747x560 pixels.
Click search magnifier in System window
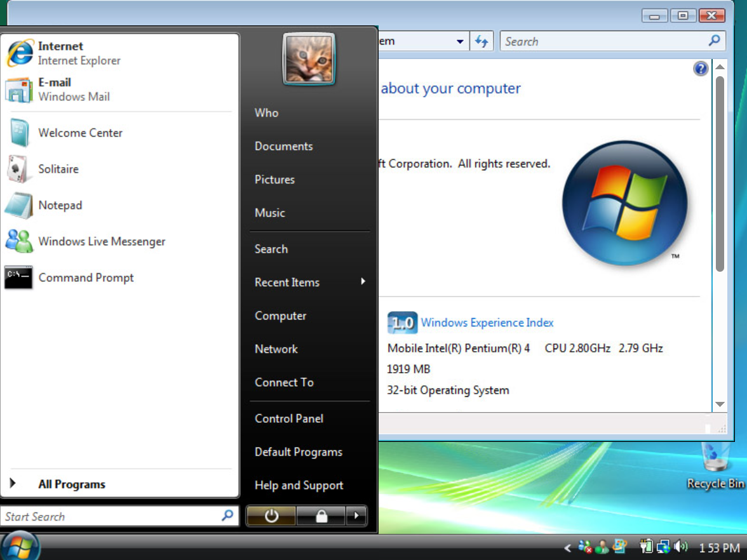714,41
